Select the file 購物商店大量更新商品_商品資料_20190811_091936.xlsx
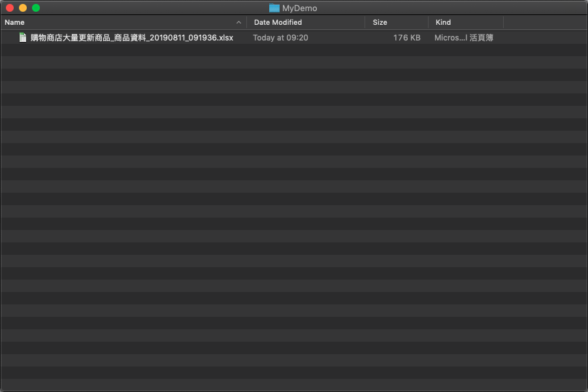This screenshot has width=588, height=392. [131, 37]
